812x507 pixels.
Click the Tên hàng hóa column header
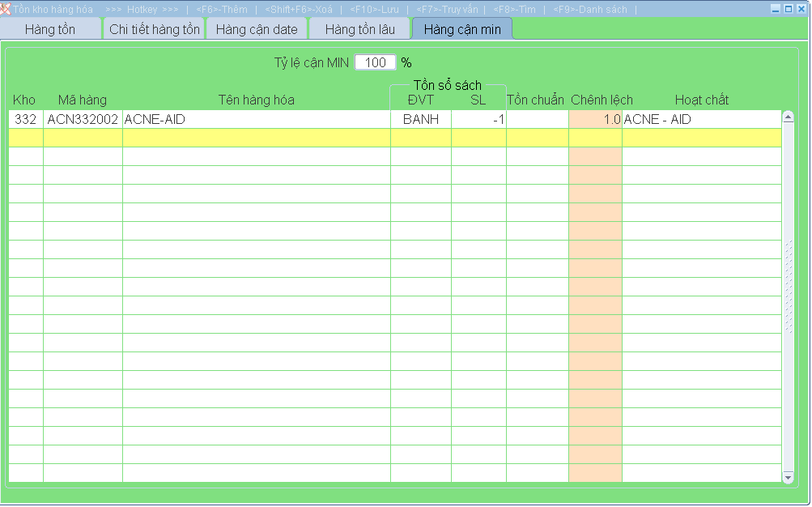[x=256, y=100]
